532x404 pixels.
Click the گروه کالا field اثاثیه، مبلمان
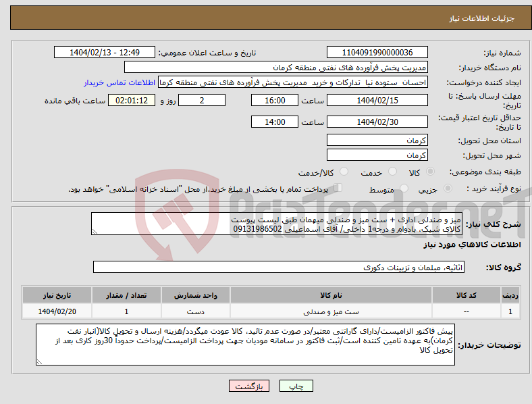[x=279, y=267]
